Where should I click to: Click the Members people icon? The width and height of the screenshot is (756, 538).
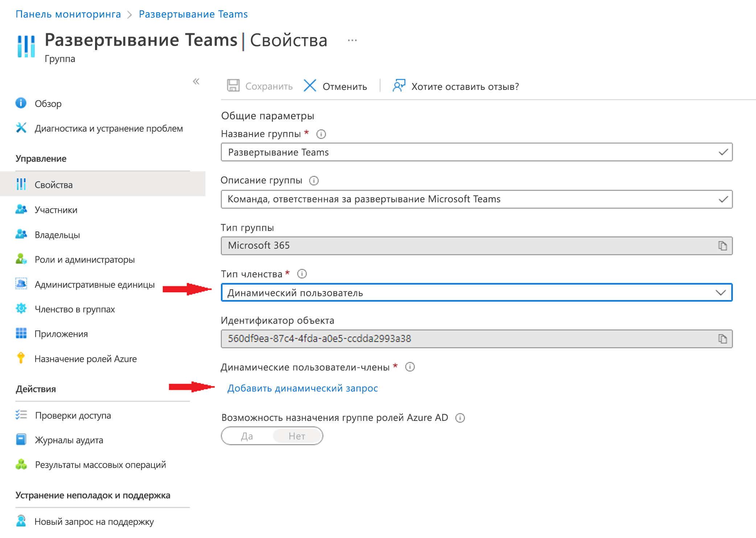[x=21, y=209]
